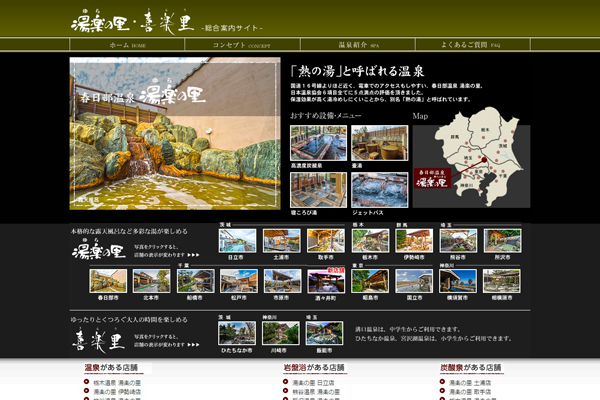Viewport: 600px width, 400px height.
Task: Click the 湯楽の里 brand logo beside store list
Action: pyautogui.click(x=97, y=250)
